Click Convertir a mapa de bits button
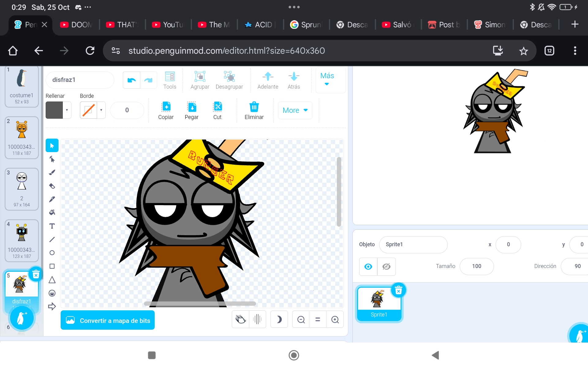This screenshot has height=368, width=588. (x=107, y=320)
